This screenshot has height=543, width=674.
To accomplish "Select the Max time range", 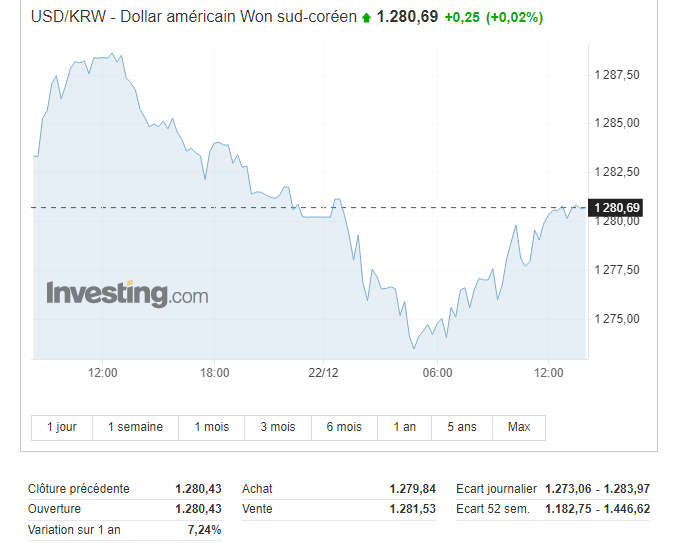I will coord(519,427).
